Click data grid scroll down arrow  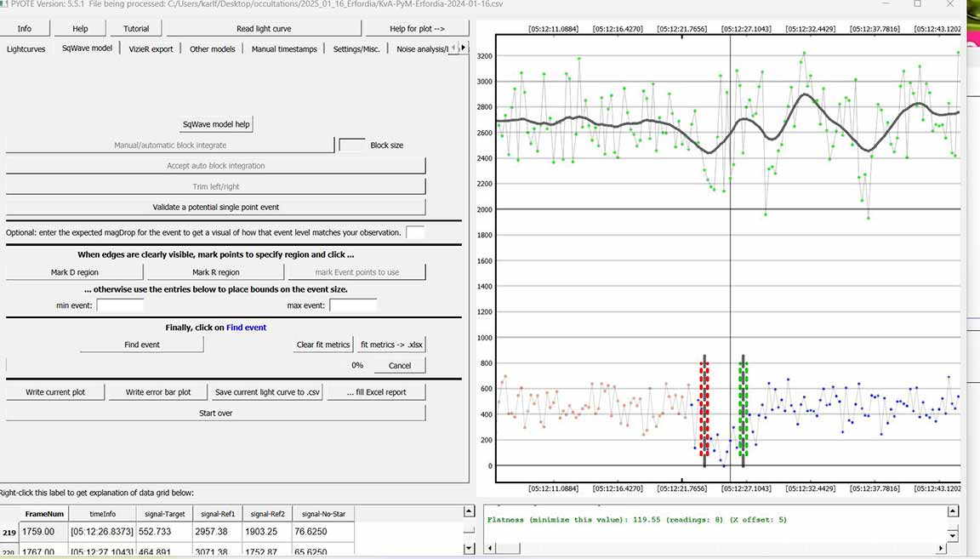pos(469,549)
